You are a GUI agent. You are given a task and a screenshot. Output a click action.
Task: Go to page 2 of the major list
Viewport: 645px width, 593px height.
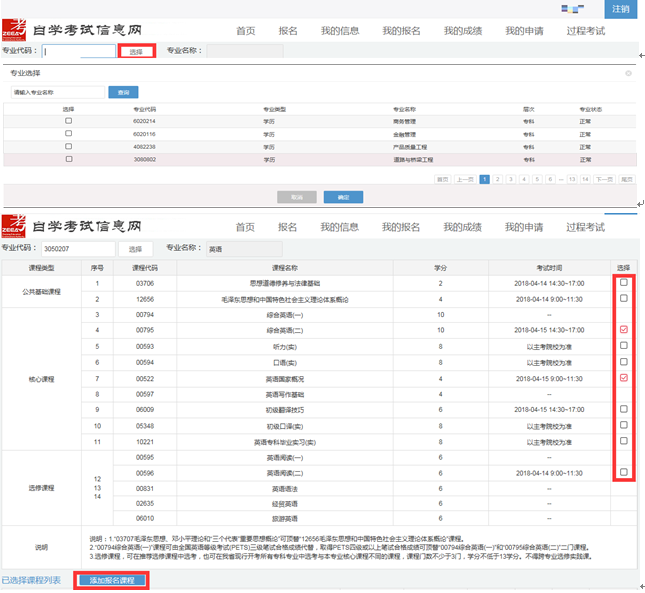(x=498, y=179)
